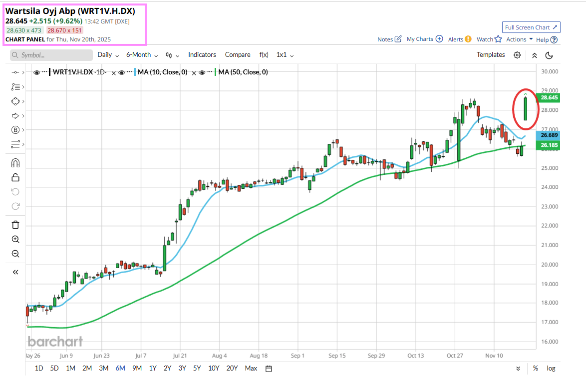Click the Full Screen Chart button
586x392 pixels.
[531, 27]
